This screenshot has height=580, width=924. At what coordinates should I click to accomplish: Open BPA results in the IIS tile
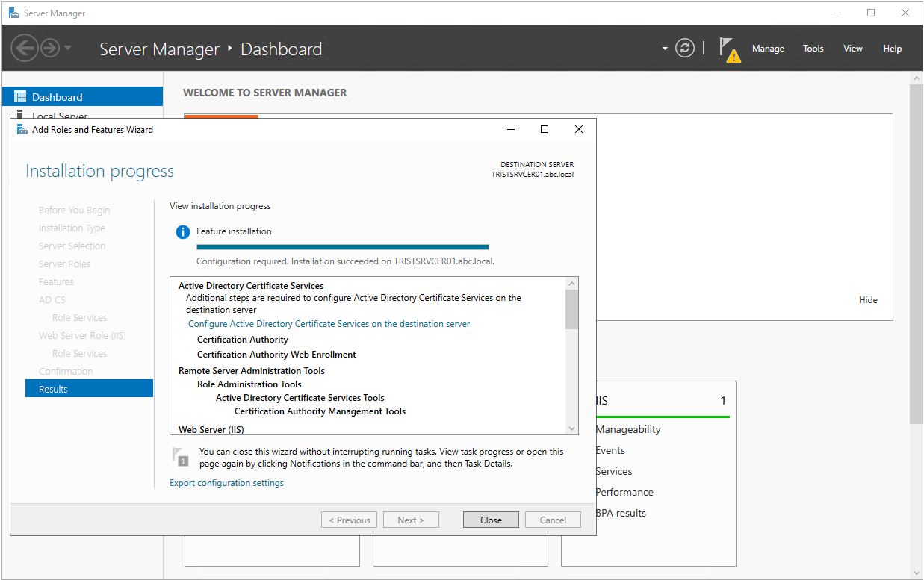pos(621,513)
